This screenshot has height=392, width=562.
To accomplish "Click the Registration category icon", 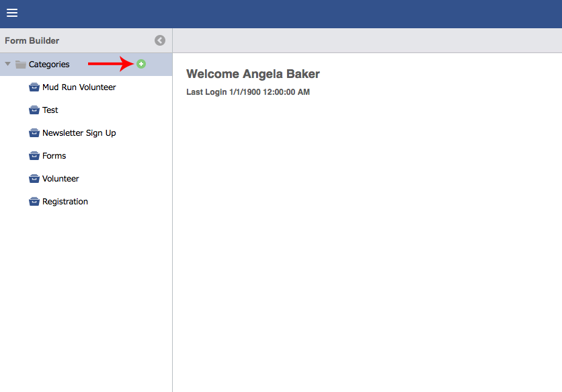I will pyautogui.click(x=34, y=202).
